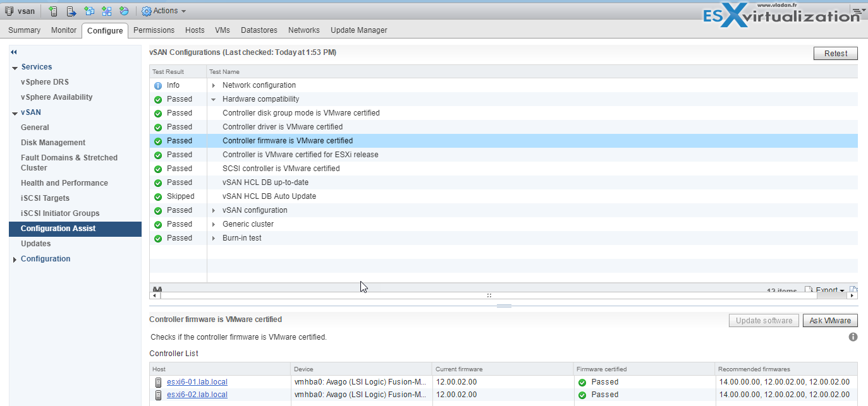Switch to the Summary tab
The height and width of the screenshot is (406, 868).
tap(24, 30)
